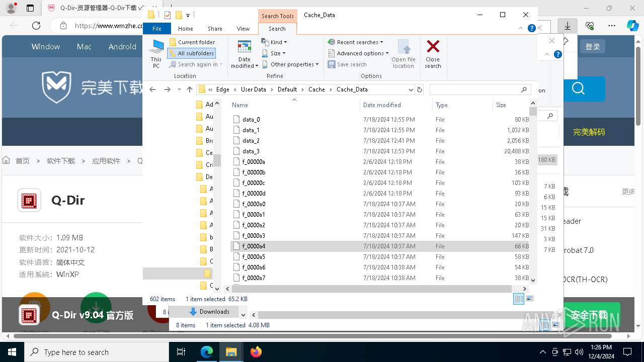
Task: Switch to the Home ribbon tab
Action: click(185, 29)
